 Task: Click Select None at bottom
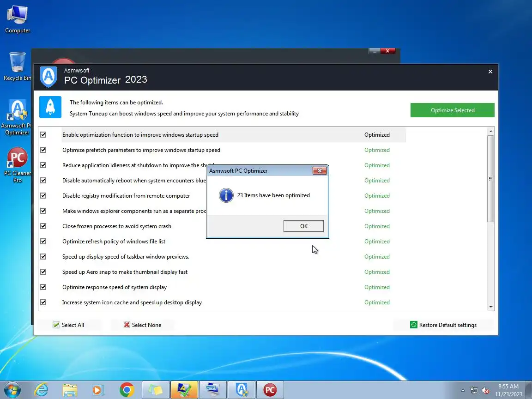click(x=142, y=325)
